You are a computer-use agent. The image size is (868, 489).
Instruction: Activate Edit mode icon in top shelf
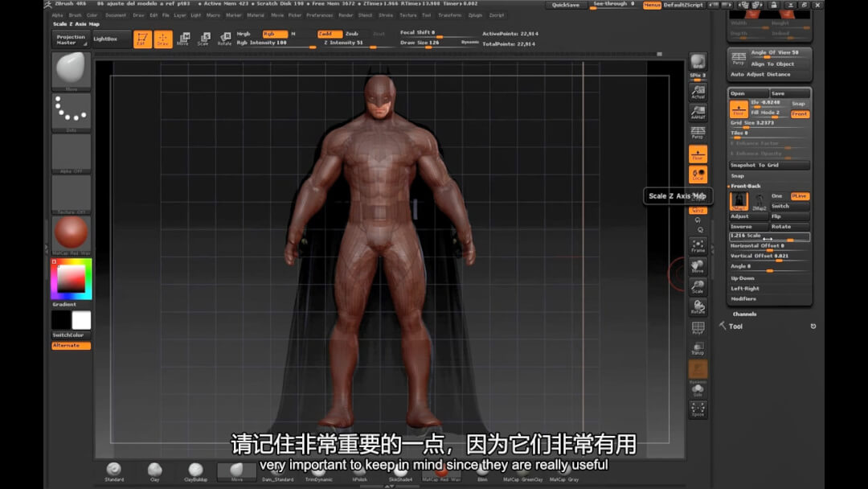tap(142, 39)
